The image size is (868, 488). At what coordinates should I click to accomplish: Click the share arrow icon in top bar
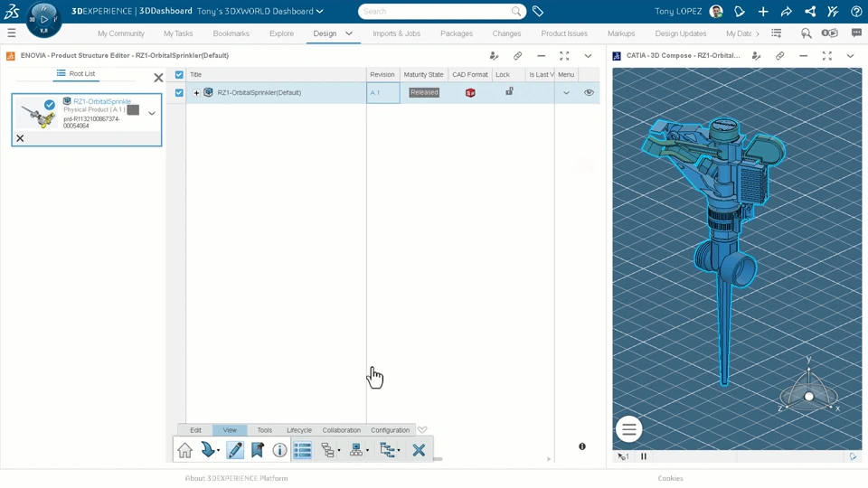coord(787,11)
